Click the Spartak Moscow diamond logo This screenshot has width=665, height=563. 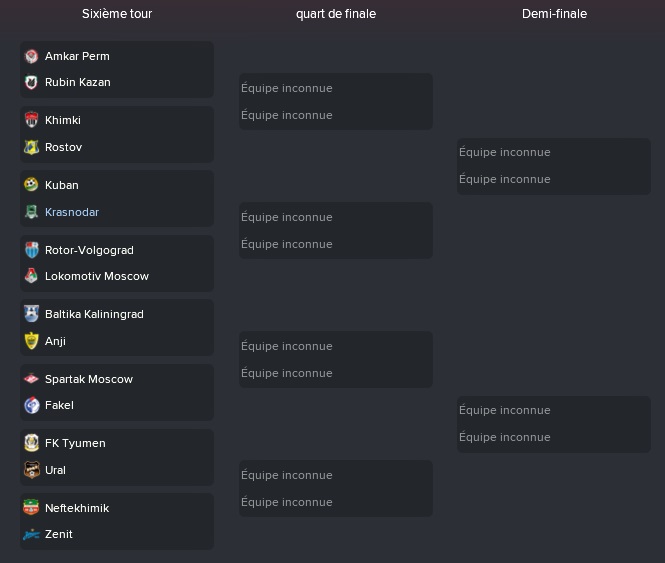tap(31, 379)
